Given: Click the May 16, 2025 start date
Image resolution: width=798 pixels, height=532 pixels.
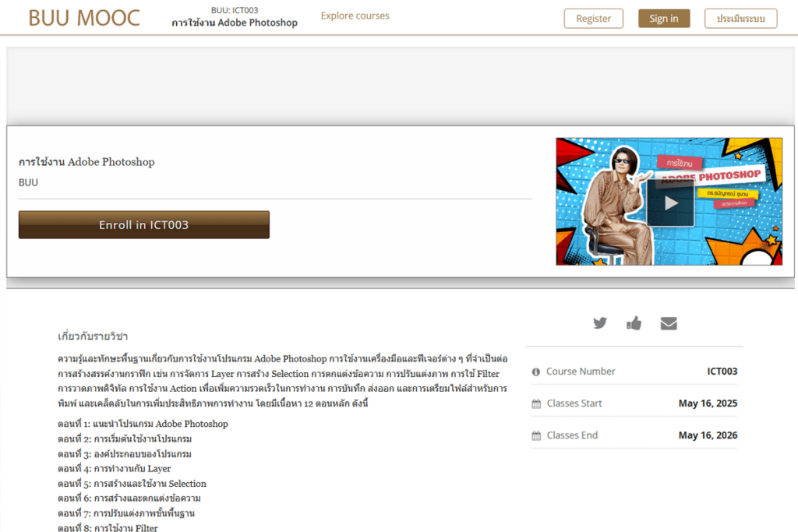Looking at the screenshot, I should coord(708,403).
